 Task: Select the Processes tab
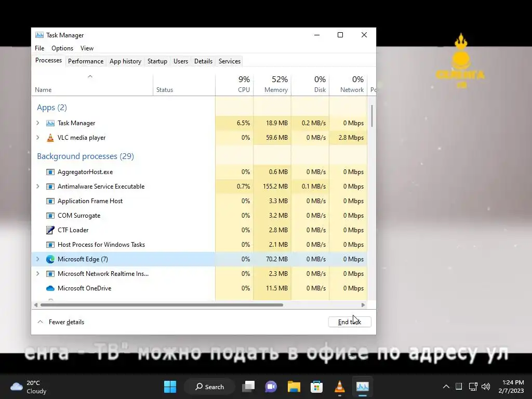(x=48, y=60)
